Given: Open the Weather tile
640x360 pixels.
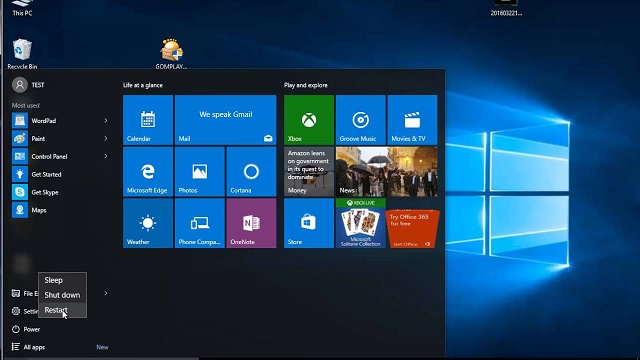Looking at the screenshot, I should point(148,223).
